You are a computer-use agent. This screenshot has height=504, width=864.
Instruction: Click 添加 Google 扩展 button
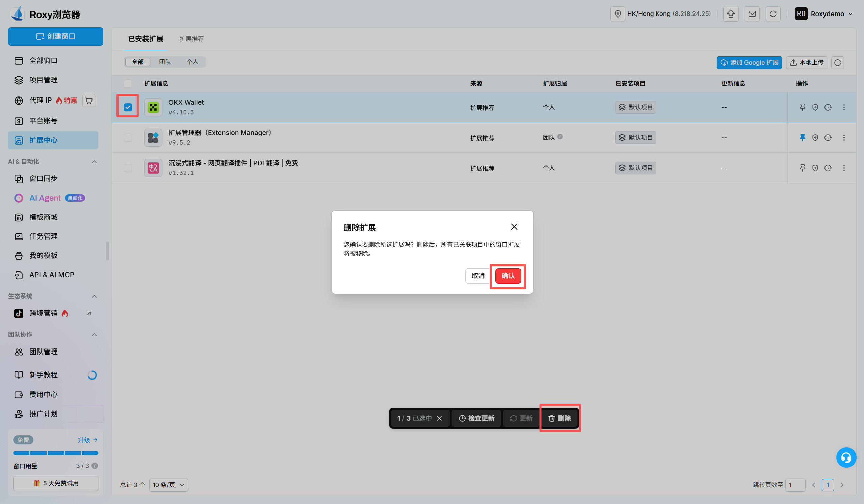coord(749,63)
